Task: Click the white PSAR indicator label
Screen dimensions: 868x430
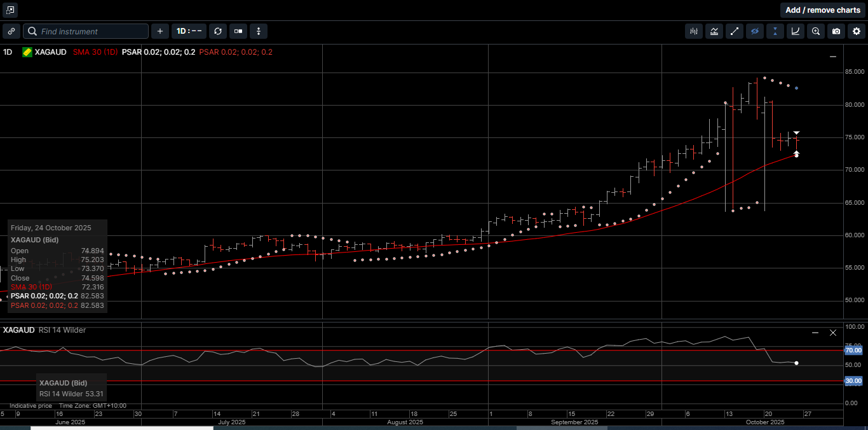Action: tap(158, 52)
